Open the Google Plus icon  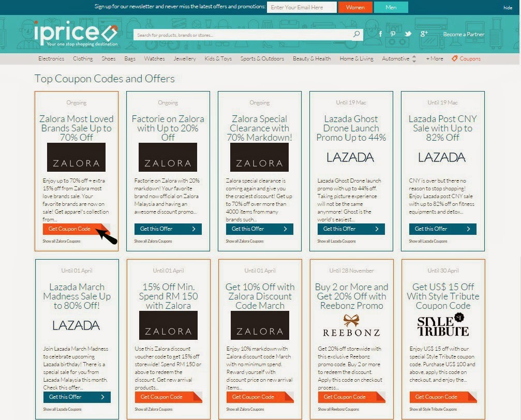click(x=424, y=34)
